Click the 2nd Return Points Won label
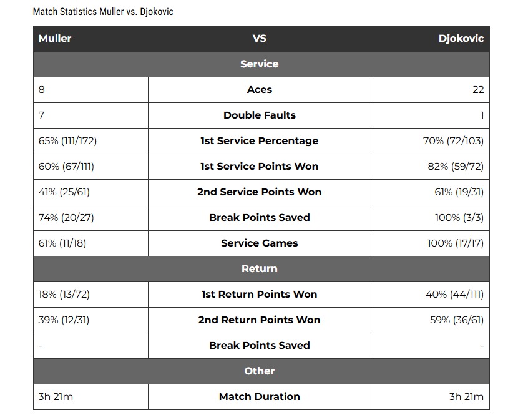Image resolution: width=513 pixels, height=420 pixels. (260, 320)
